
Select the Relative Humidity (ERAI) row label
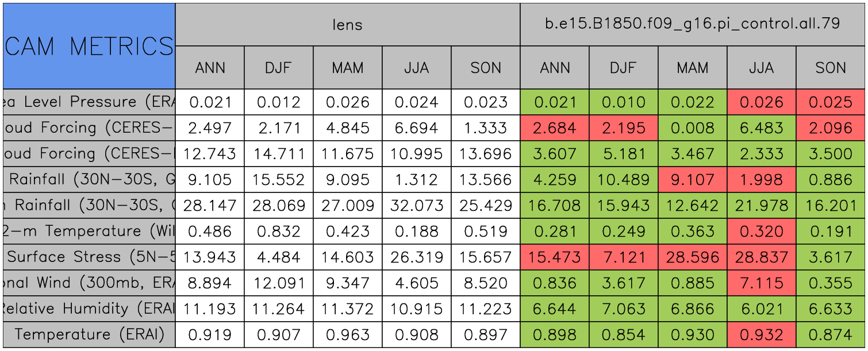89,309
